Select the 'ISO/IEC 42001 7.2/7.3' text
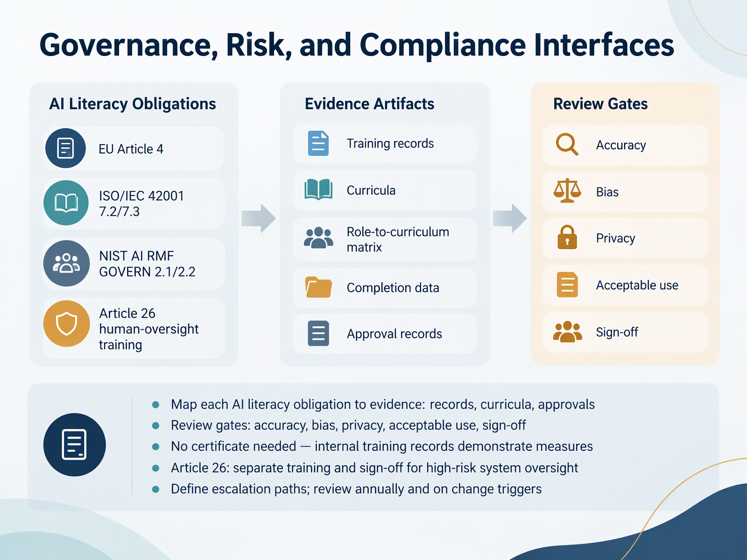 pos(141,203)
